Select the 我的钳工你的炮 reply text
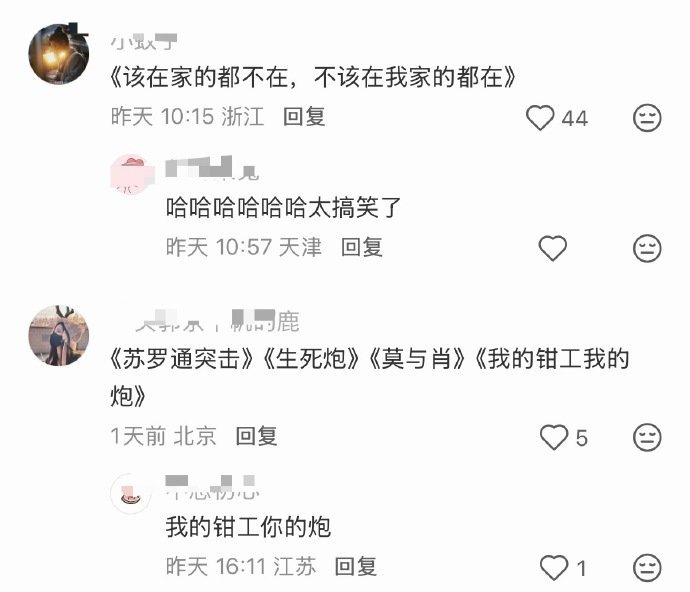The width and height of the screenshot is (690, 592). click(248, 527)
